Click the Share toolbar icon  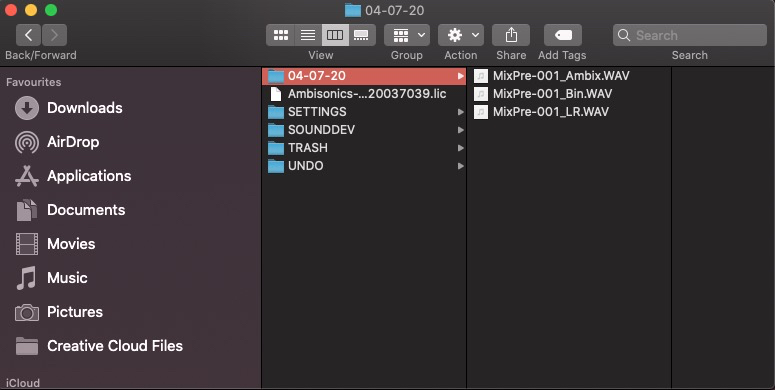pos(511,35)
